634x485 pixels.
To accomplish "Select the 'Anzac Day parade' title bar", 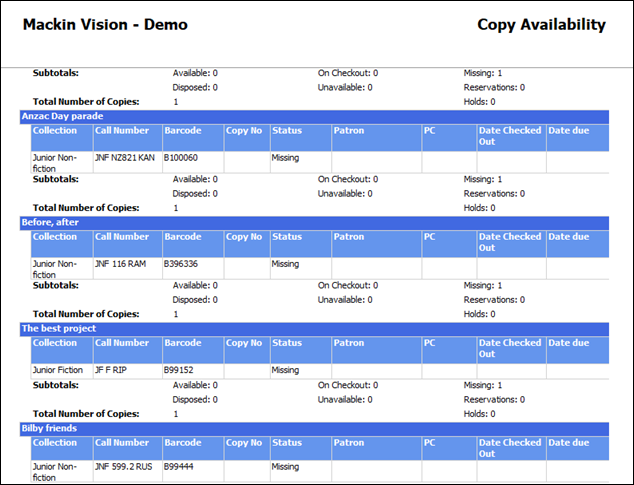I will tap(314, 116).
